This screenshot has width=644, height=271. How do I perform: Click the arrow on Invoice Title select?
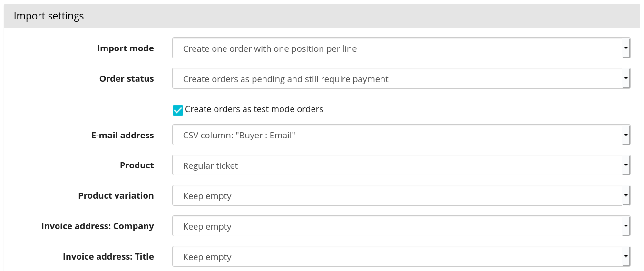[626, 257]
